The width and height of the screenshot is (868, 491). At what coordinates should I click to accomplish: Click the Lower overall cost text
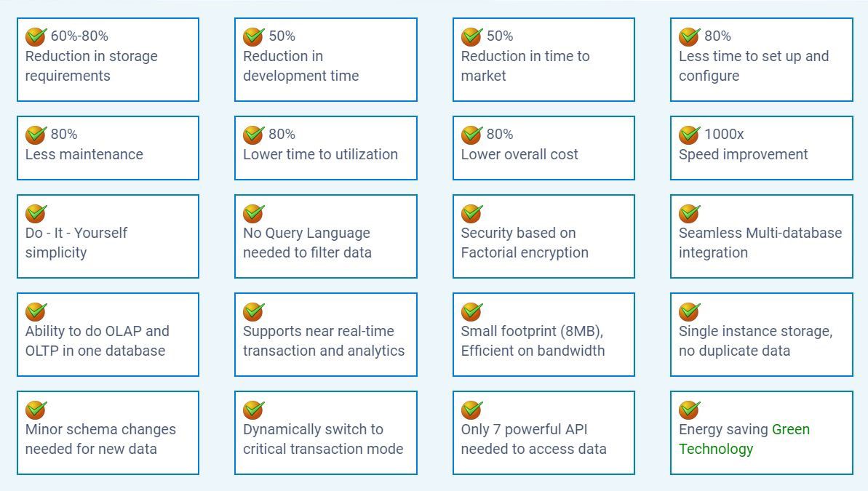(x=519, y=154)
